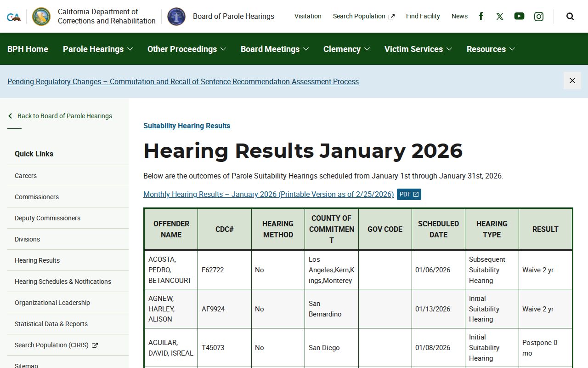
Task: Select the ACOSTA, PEDRO, BETANCOURT name cell
Action: click(171, 270)
